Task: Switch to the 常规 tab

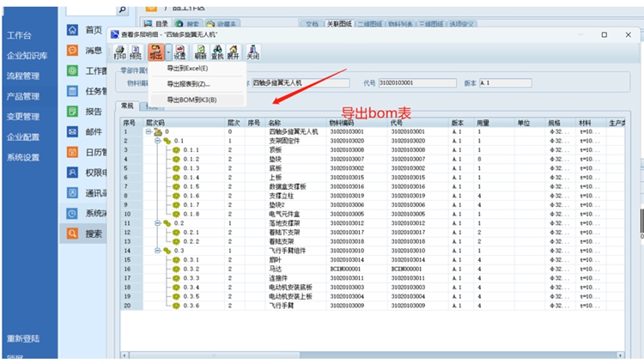Action: coord(126,107)
